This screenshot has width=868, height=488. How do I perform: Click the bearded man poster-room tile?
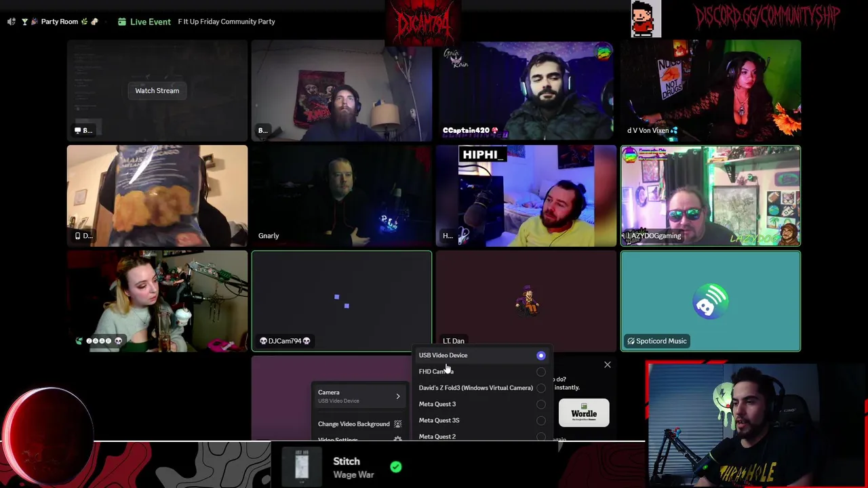tap(342, 90)
